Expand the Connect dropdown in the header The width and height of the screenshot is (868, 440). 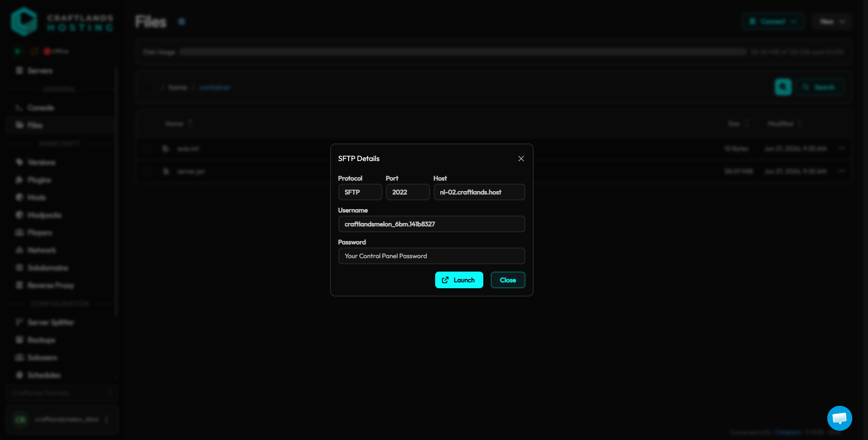click(x=773, y=22)
